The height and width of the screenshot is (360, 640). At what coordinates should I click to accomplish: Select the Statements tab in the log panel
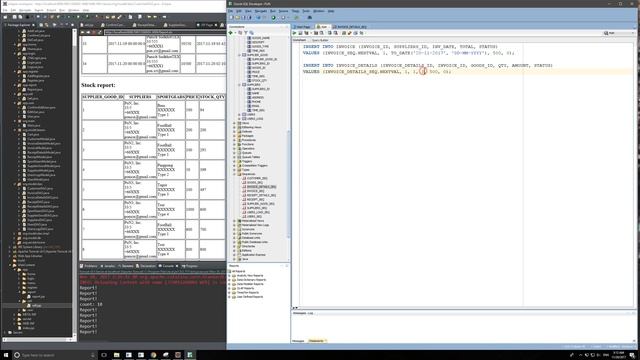(316, 341)
